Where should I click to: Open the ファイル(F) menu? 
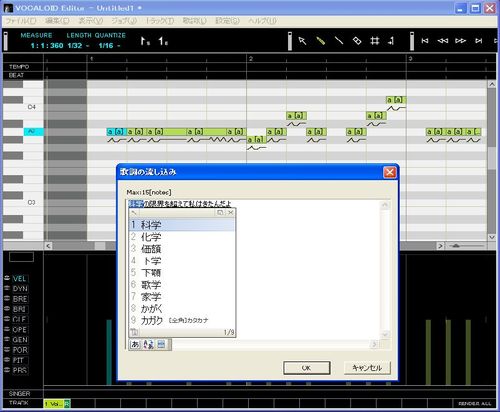click(x=21, y=21)
